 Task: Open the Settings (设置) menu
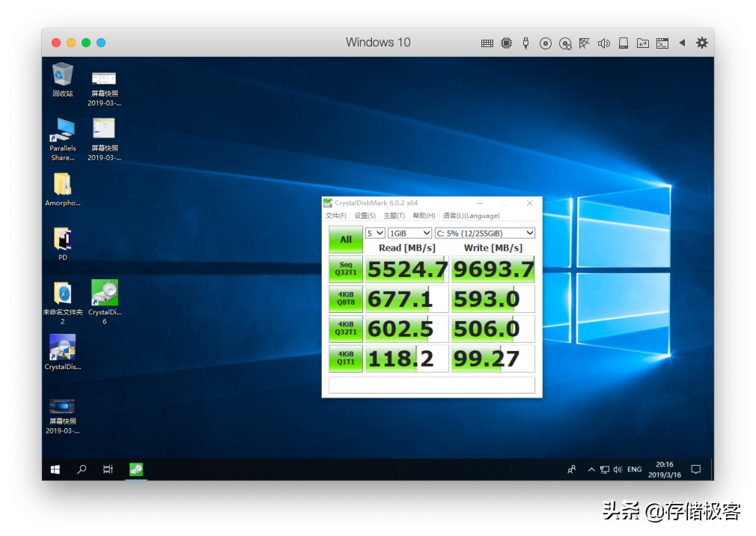365,216
